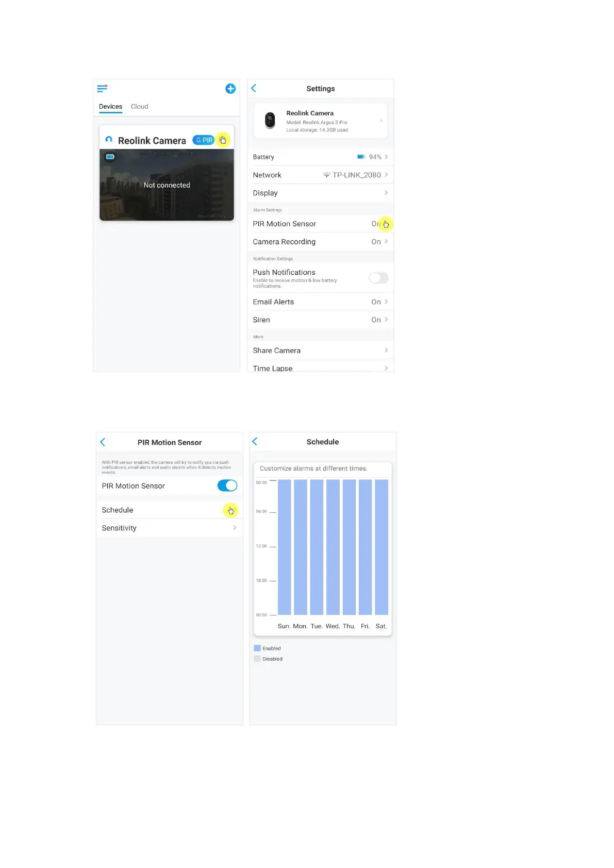Image resolution: width=614 pixels, height=868 pixels.
Task: Open PIR Motion Sensor row in Settings
Action: tap(320, 224)
